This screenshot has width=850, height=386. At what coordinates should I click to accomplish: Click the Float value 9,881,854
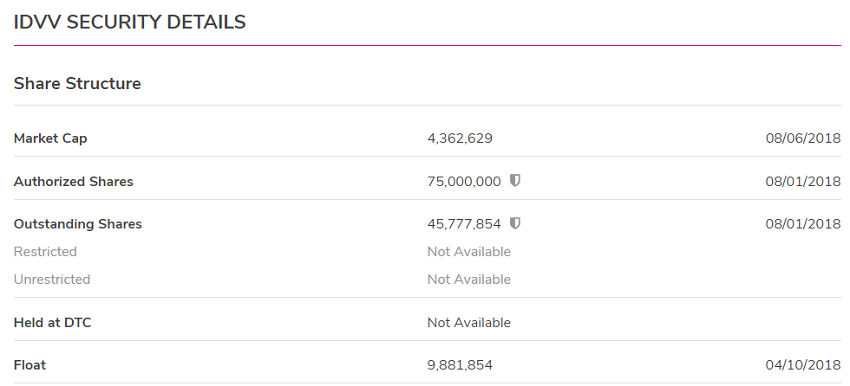point(460,365)
